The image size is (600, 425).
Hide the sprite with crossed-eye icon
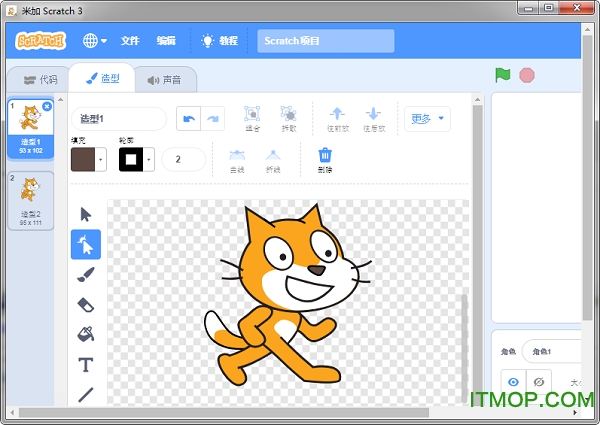[539, 382]
